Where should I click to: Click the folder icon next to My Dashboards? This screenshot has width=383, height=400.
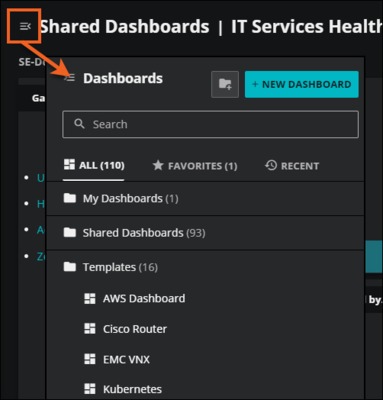pos(70,198)
